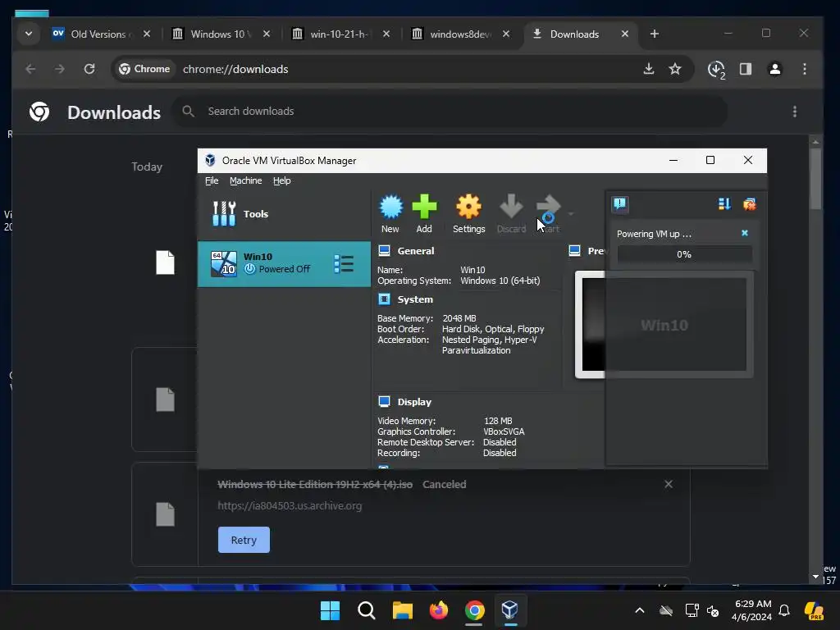Click the notification center icon in VirtualBox panel

pos(620,204)
